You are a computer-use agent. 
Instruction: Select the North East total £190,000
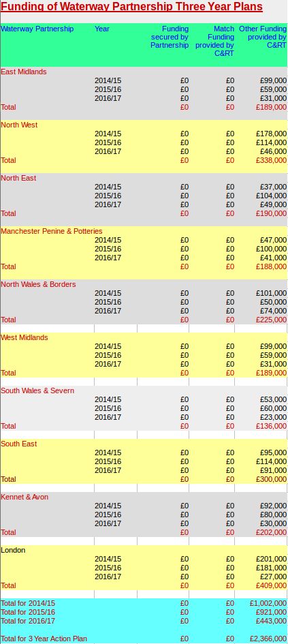[x=271, y=213]
